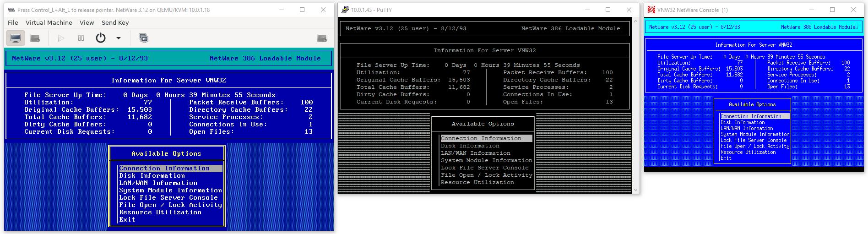Select File Open / Lock Activity in PuTTY window
This screenshot has width=868, height=234.
click(487, 175)
